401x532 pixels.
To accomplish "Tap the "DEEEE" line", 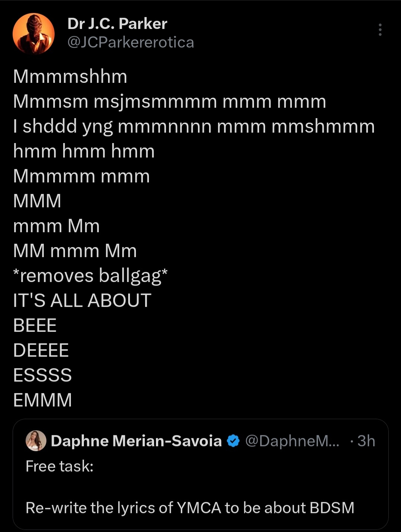I will pyautogui.click(x=41, y=350).
